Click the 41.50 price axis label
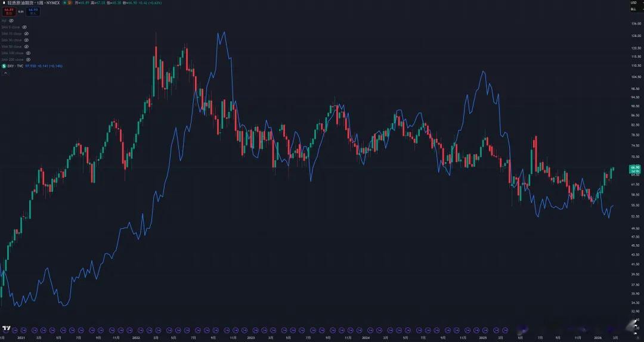This screenshot has width=644, height=342. pyautogui.click(x=636, y=264)
